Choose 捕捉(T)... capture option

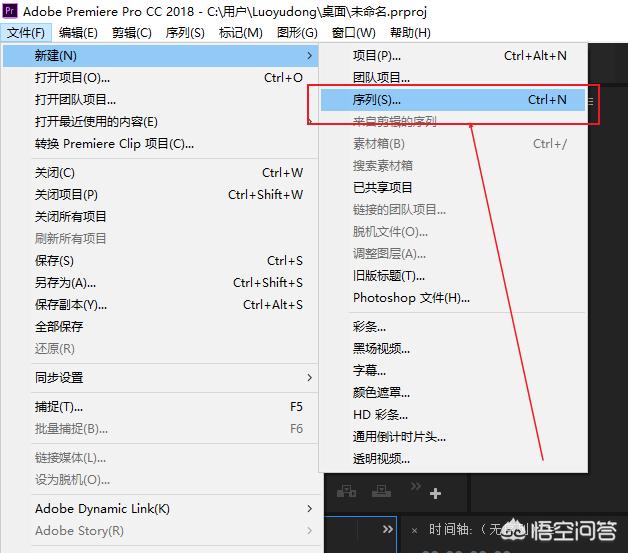coord(161,407)
